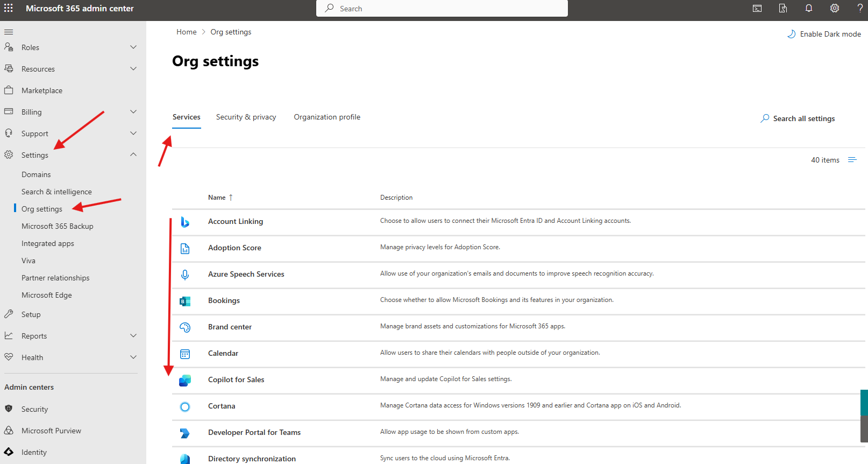Open the settings gear in top bar
The width and height of the screenshot is (868, 464).
835,8
